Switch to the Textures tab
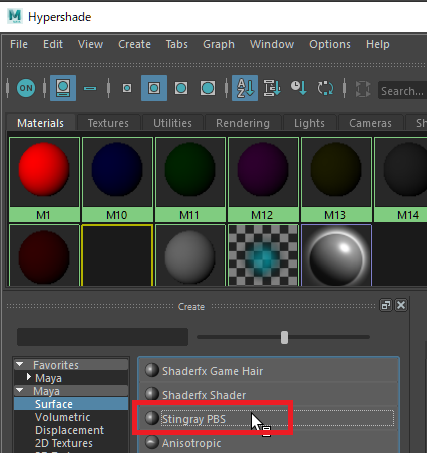The image size is (427, 453). (x=108, y=123)
